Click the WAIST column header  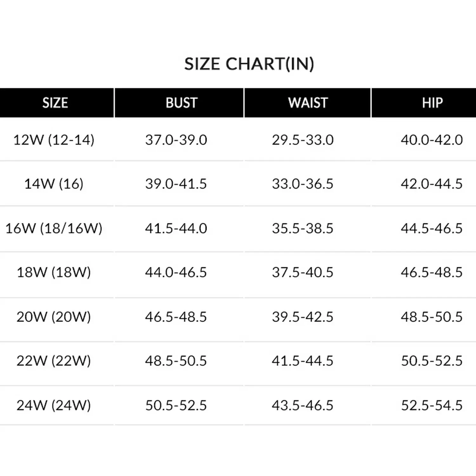tap(308, 103)
